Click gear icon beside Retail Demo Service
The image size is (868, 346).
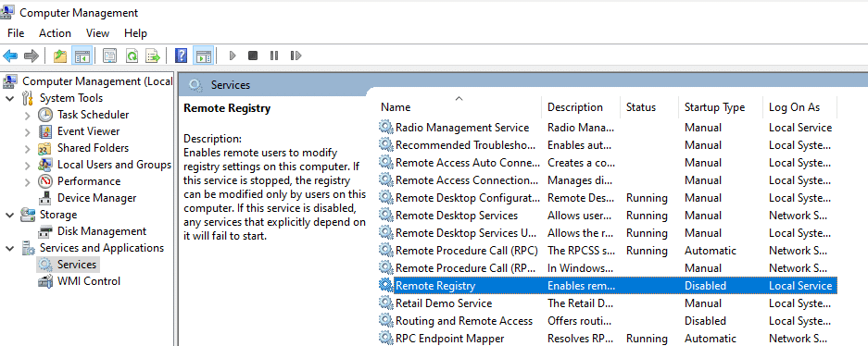(385, 303)
